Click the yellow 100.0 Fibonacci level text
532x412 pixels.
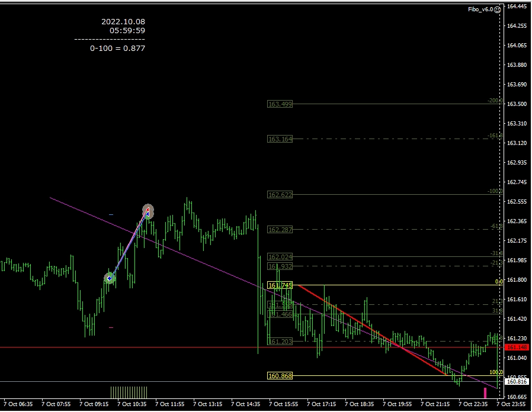(496, 372)
